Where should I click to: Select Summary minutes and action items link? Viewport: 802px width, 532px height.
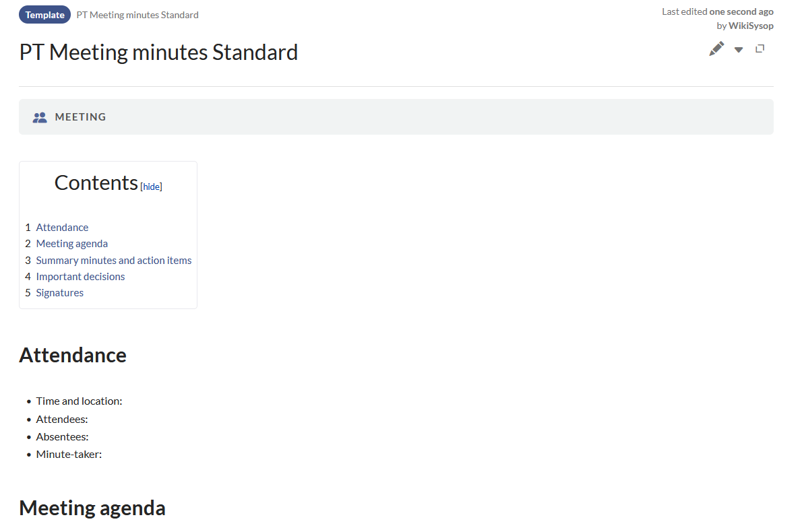[113, 261]
